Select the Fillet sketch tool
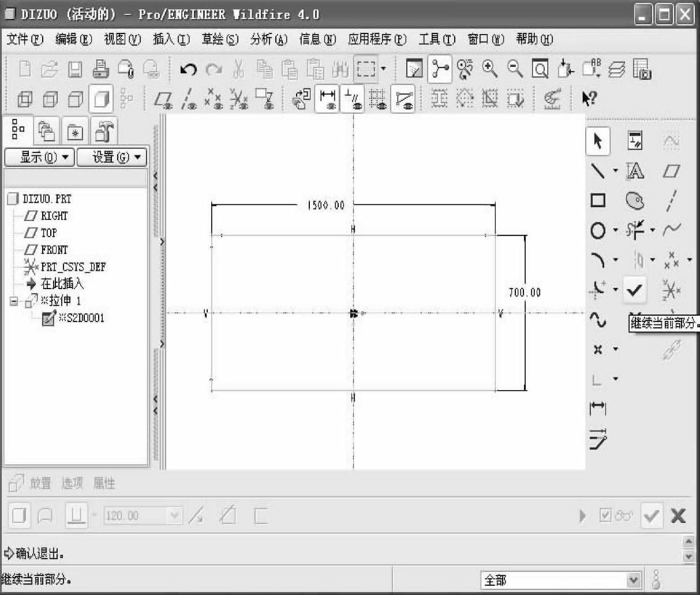The image size is (700, 595). (x=598, y=289)
